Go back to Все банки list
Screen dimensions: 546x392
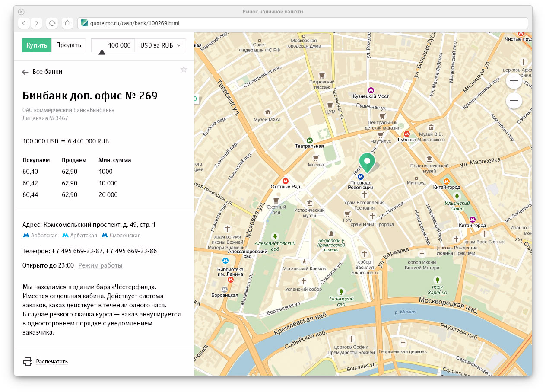(42, 72)
